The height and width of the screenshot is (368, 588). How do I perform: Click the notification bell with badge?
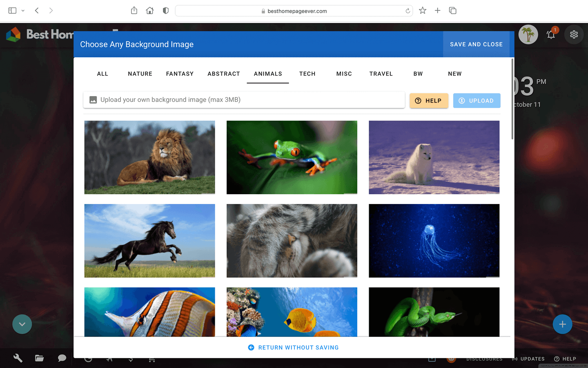550,35
